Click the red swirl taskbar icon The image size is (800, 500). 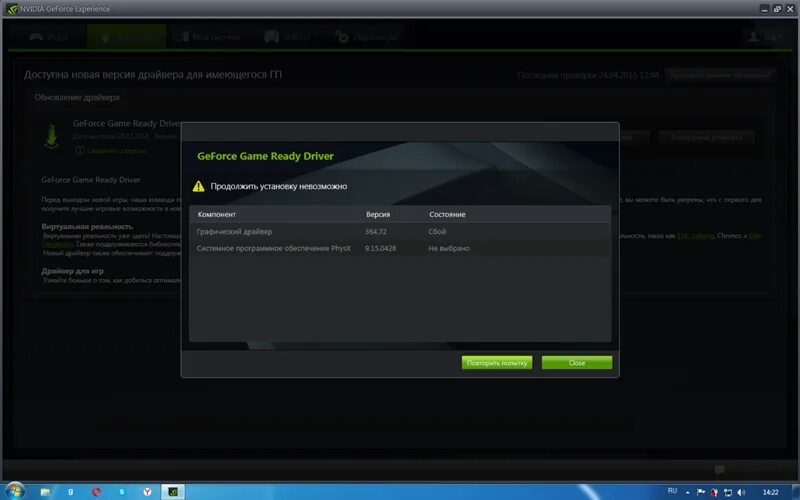tap(96, 492)
